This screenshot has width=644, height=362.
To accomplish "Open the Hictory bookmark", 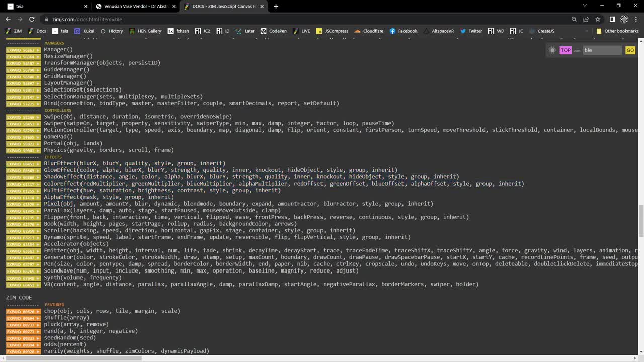I will (x=112, y=31).
